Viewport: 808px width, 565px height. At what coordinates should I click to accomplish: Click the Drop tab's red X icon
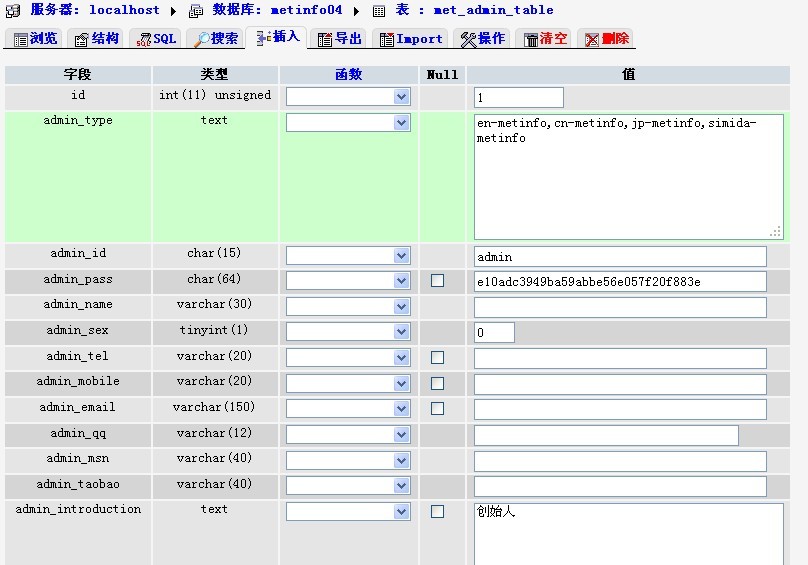592,40
